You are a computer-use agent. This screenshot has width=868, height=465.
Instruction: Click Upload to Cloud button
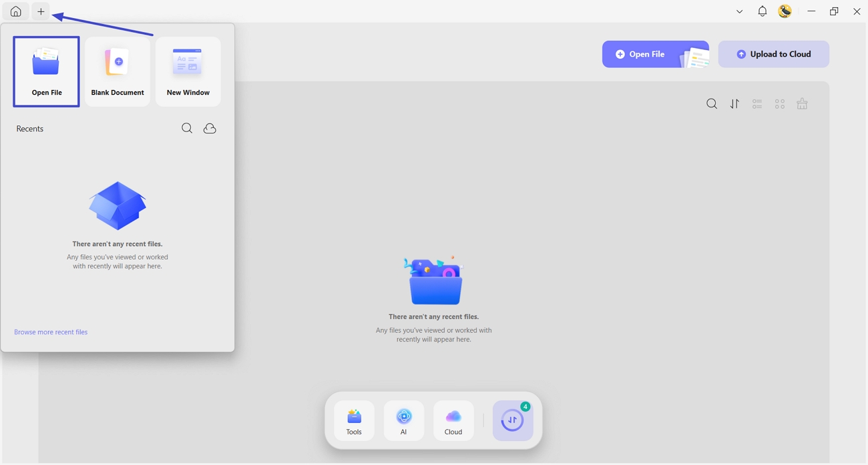pyautogui.click(x=774, y=54)
